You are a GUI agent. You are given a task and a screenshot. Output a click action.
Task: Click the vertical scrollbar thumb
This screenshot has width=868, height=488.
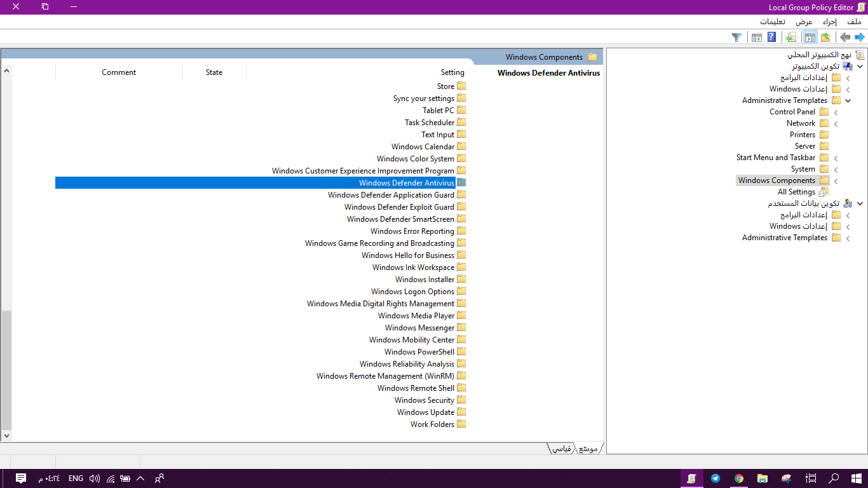tap(6, 370)
